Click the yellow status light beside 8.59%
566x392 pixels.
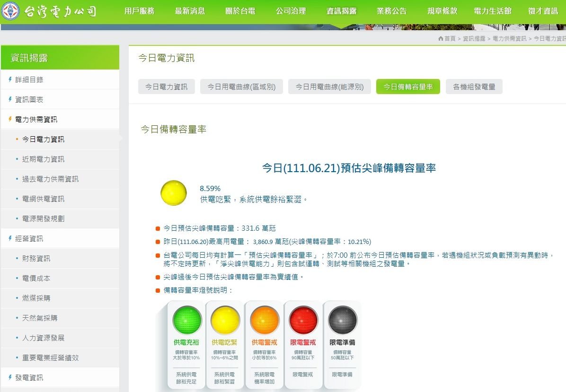(174, 193)
